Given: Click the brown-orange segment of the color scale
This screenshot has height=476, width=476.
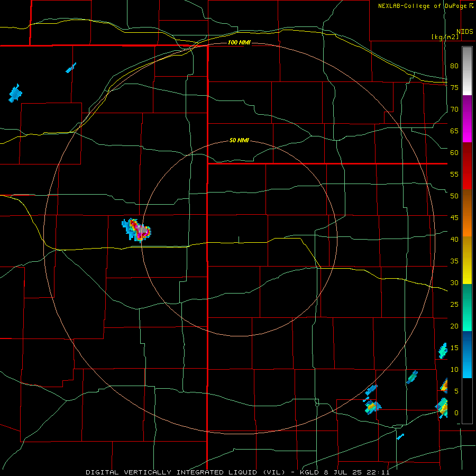Looking at the screenshot, I should [x=467, y=213].
